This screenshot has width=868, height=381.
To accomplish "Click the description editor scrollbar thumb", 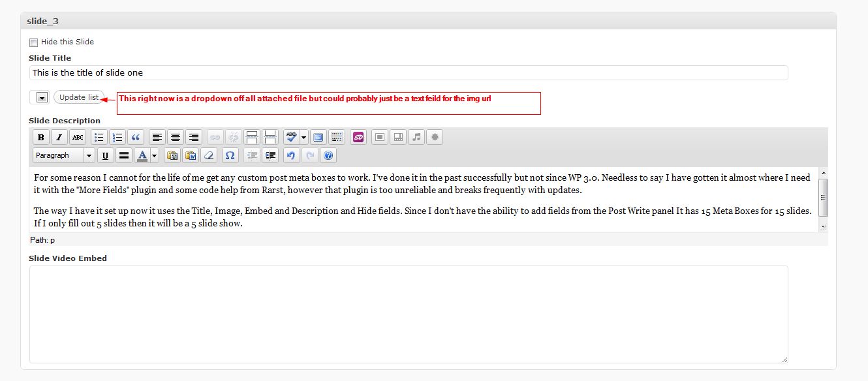I will tap(823, 197).
